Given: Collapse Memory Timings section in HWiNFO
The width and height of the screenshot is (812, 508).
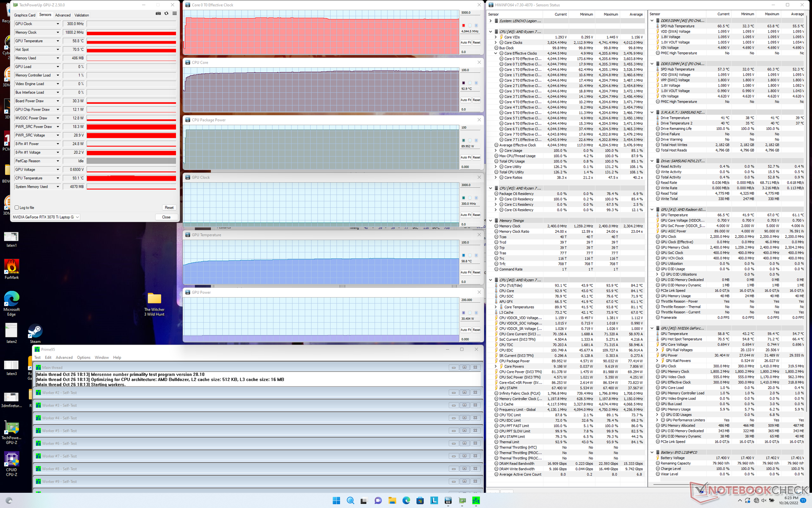Looking at the screenshot, I should point(491,221).
